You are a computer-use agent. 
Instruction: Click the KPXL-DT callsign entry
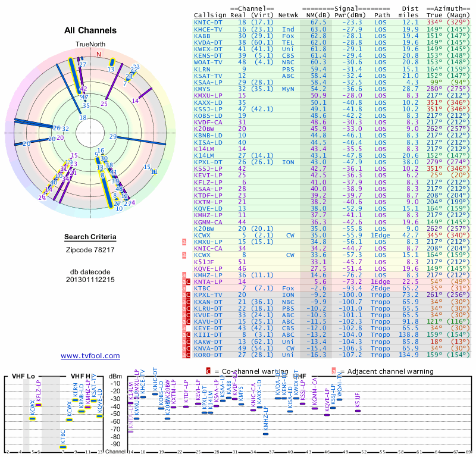[x=208, y=161]
